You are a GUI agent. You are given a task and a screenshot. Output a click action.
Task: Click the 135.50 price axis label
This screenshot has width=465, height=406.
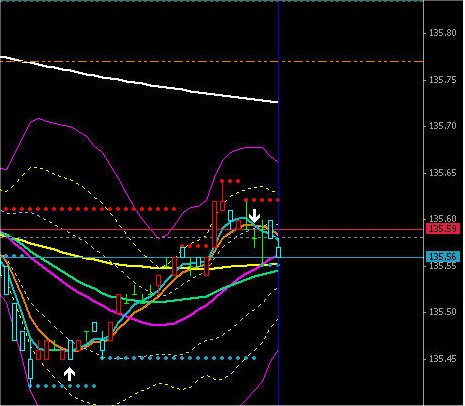click(x=442, y=312)
